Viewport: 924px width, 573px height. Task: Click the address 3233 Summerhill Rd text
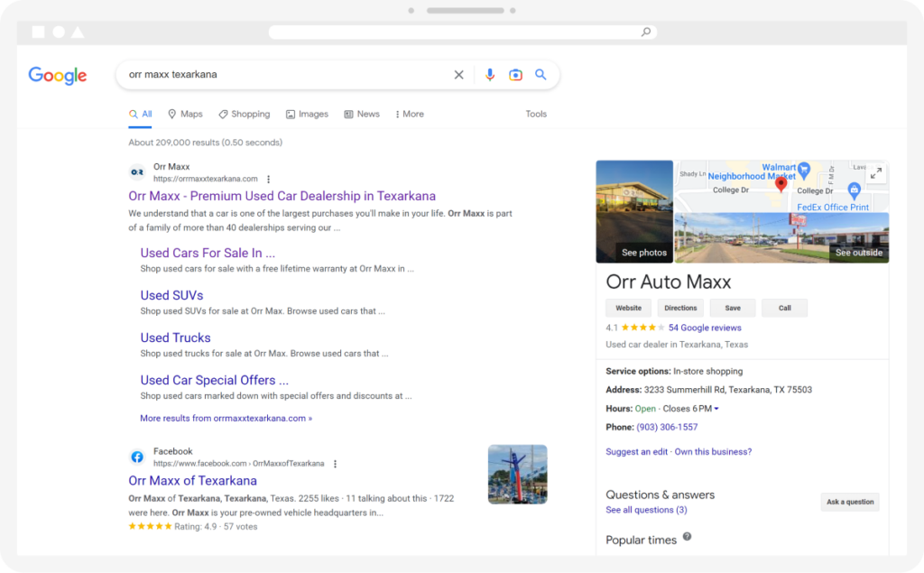[x=728, y=390]
